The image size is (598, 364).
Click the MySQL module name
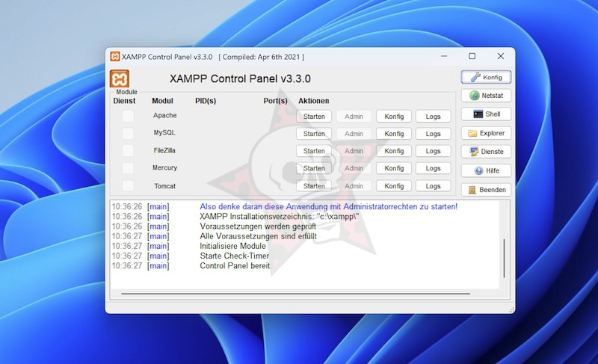point(164,132)
